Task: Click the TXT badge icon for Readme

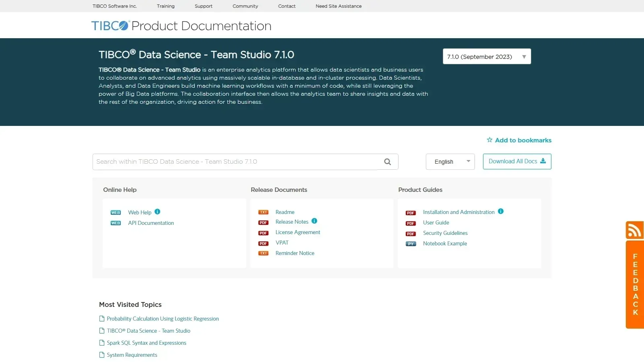Action: pos(263,212)
